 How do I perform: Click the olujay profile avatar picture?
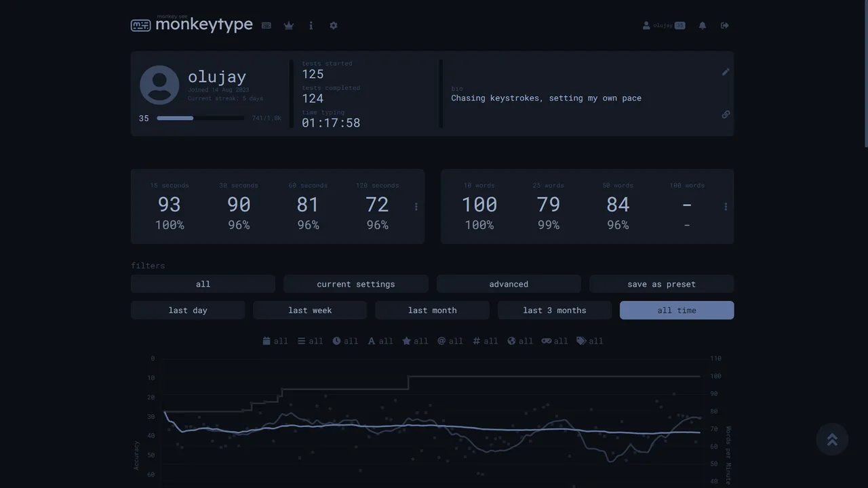[159, 85]
